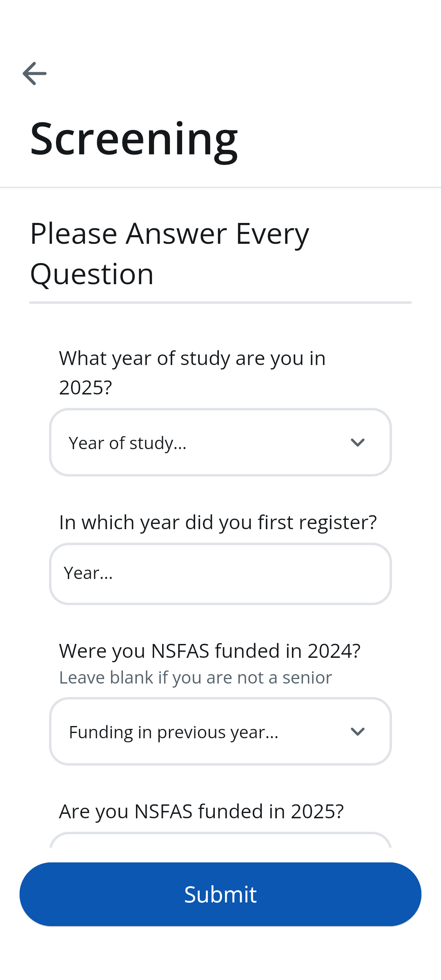Open the partially visible 2025 funding dropdown
Screen dimensions: 441x980
(x=220, y=840)
